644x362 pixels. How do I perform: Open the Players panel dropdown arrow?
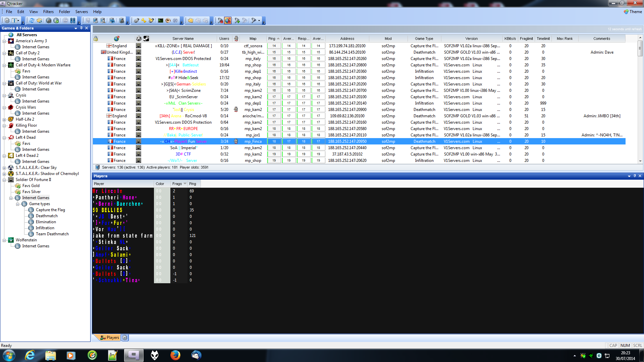(x=629, y=176)
